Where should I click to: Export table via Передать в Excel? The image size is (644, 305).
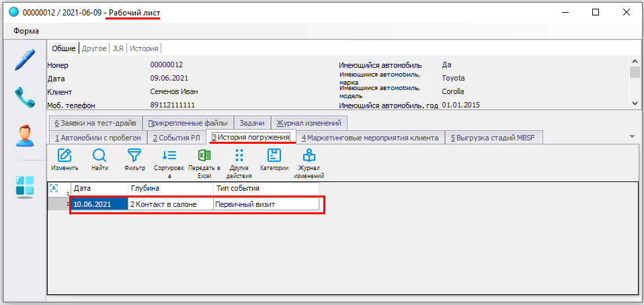(x=204, y=162)
